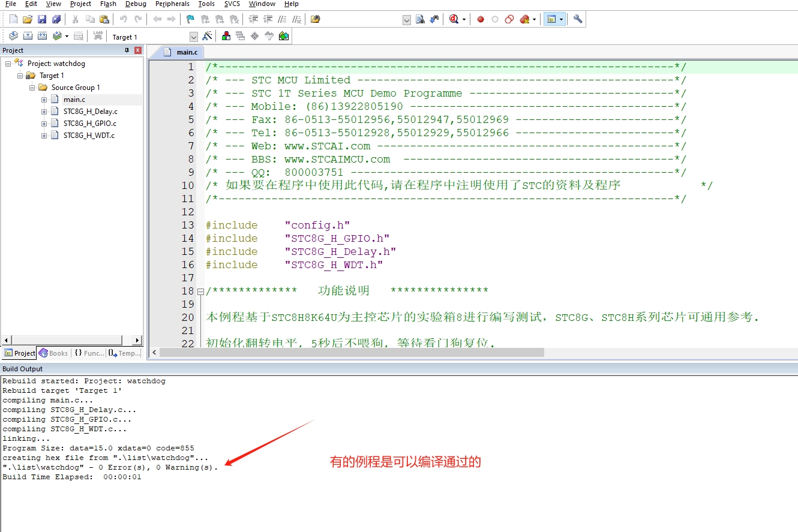798x532 pixels.
Task: Download to flash with the LOAD icon
Action: pos(98,36)
